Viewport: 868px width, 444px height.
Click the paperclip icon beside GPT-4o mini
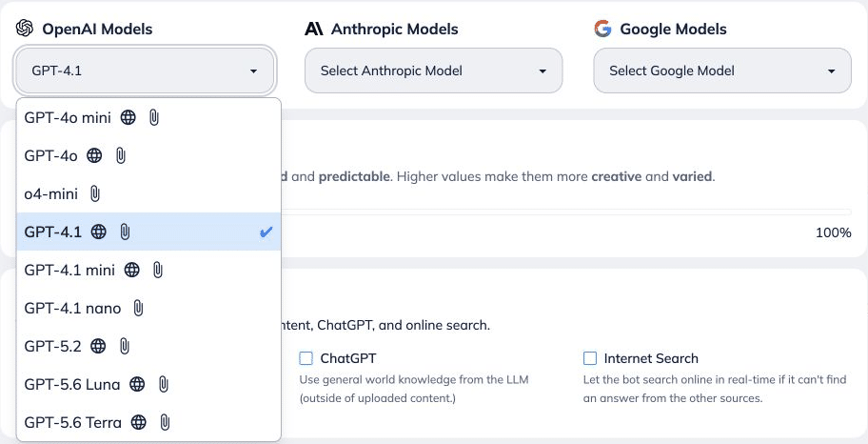click(x=154, y=117)
